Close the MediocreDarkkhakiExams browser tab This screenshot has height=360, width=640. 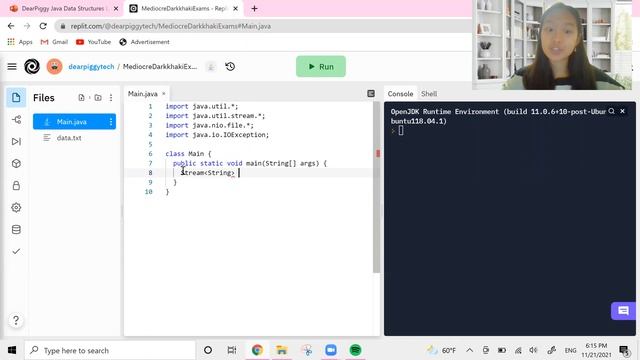coord(236,9)
